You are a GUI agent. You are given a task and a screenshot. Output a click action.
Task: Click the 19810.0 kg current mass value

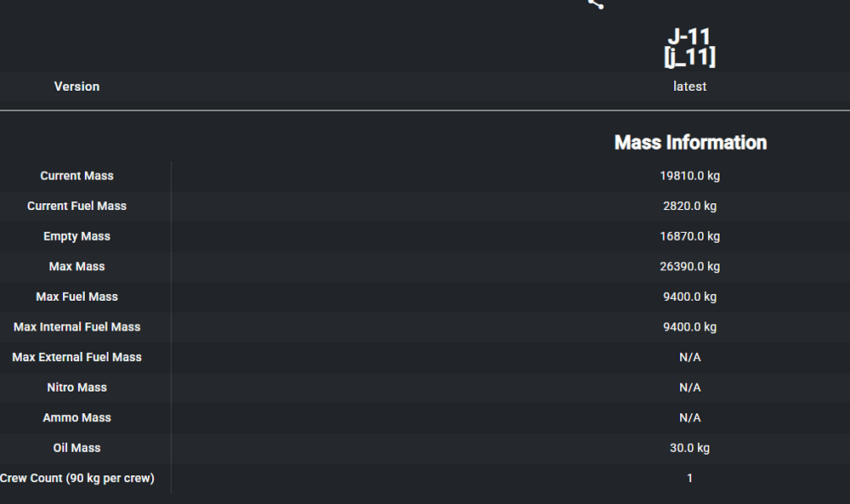coord(689,176)
